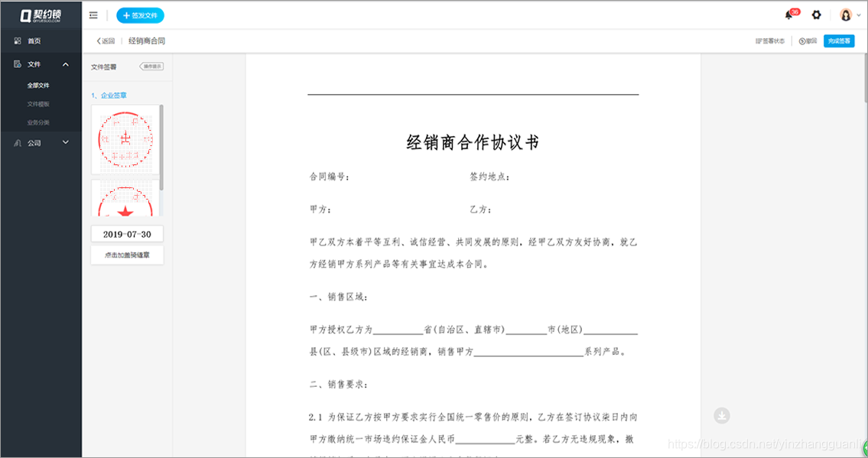Select the first company seal thumbnail
The image size is (868, 458).
click(125, 139)
